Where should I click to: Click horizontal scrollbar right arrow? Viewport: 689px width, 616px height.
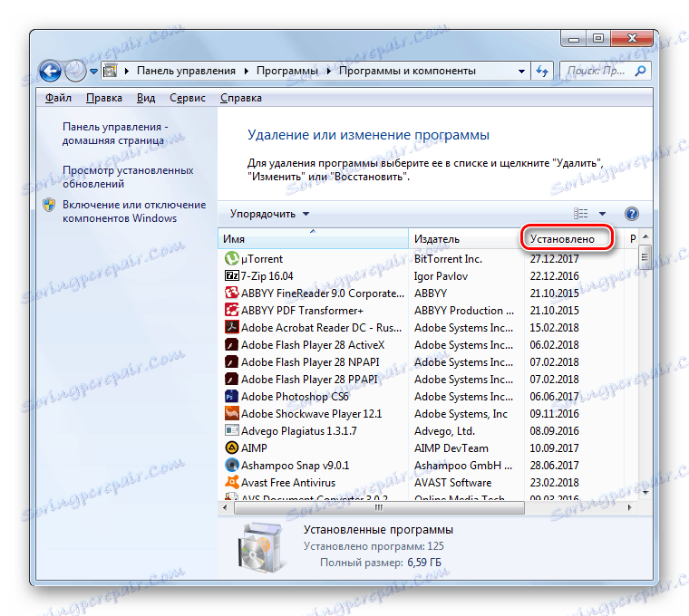630,507
